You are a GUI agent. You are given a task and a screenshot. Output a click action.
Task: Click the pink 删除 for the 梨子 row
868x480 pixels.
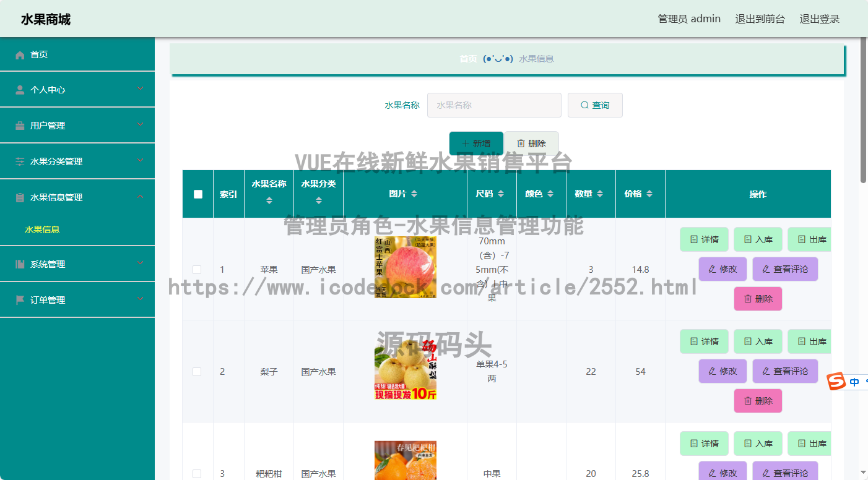[758, 401]
